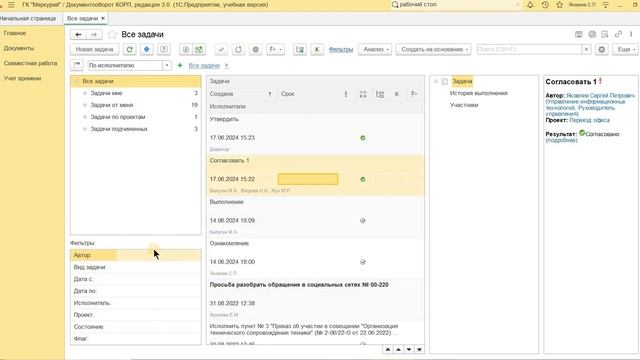
Task: Go forward with the right arrow button
Action: 94,35
